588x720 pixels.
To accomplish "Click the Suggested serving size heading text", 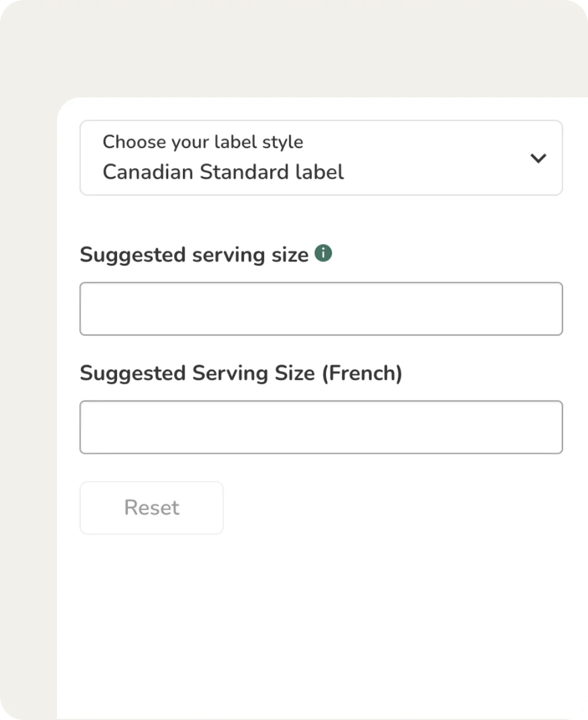I will click(194, 255).
